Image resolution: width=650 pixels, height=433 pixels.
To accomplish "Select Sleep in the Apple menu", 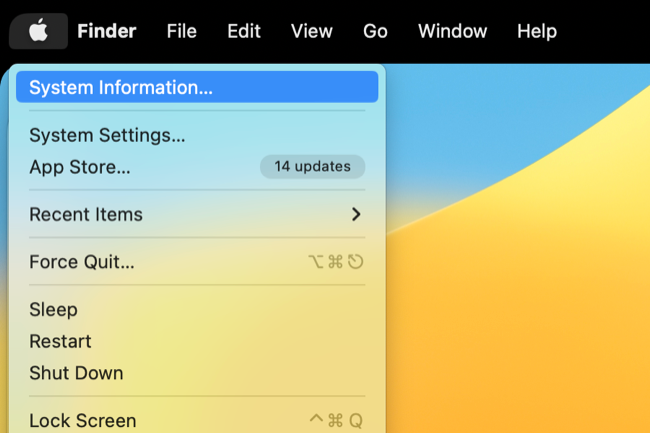I will (x=197, y=310).
